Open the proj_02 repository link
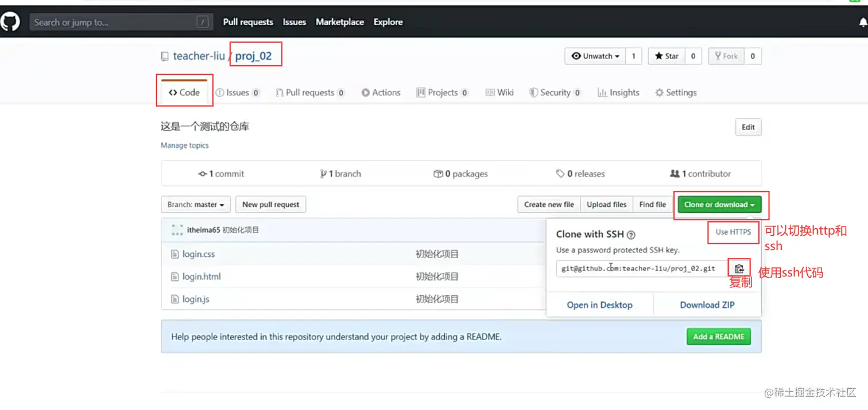The width and height of the screenshot is (868, 410). tap(253, 56)
